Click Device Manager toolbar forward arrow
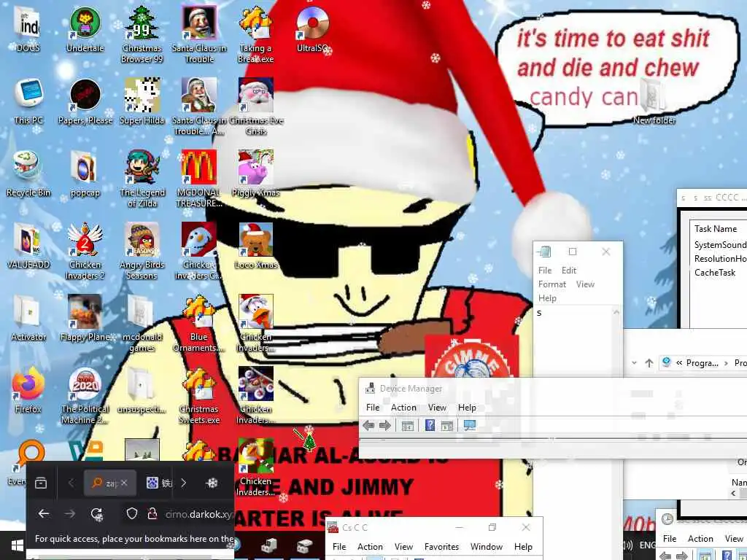The height and width of the screenshot is (560, 747). pos(385,425)
